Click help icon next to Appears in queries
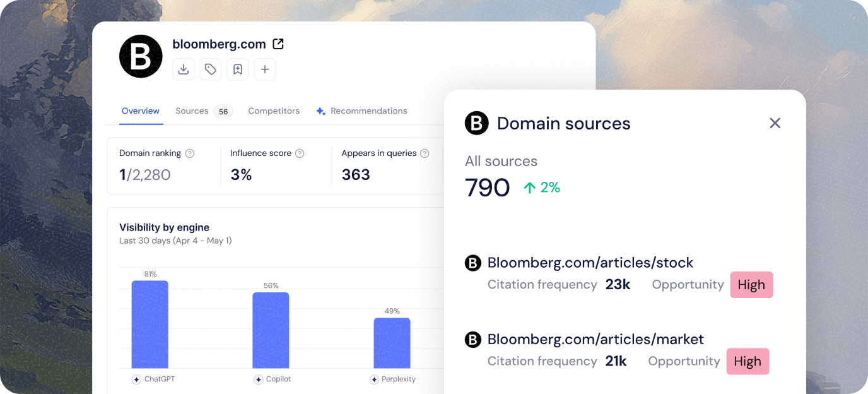This screenshot has width=868, height=394. click(x=425, y=153)
